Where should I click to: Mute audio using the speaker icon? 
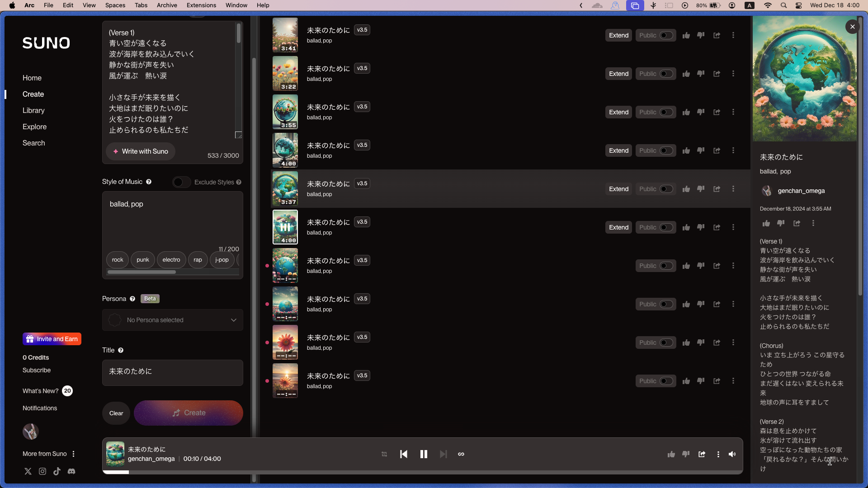(x=732, y=454)
